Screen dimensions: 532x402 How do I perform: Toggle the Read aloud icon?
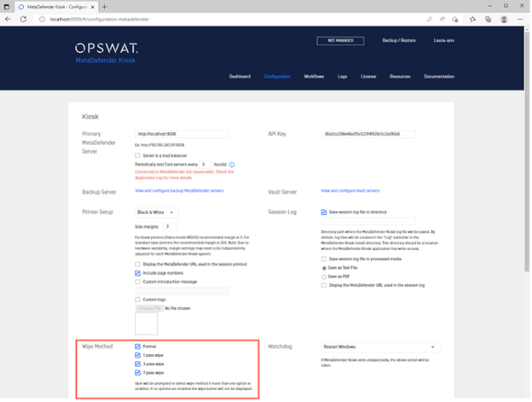pyautogui.click(x=442, y=20)
